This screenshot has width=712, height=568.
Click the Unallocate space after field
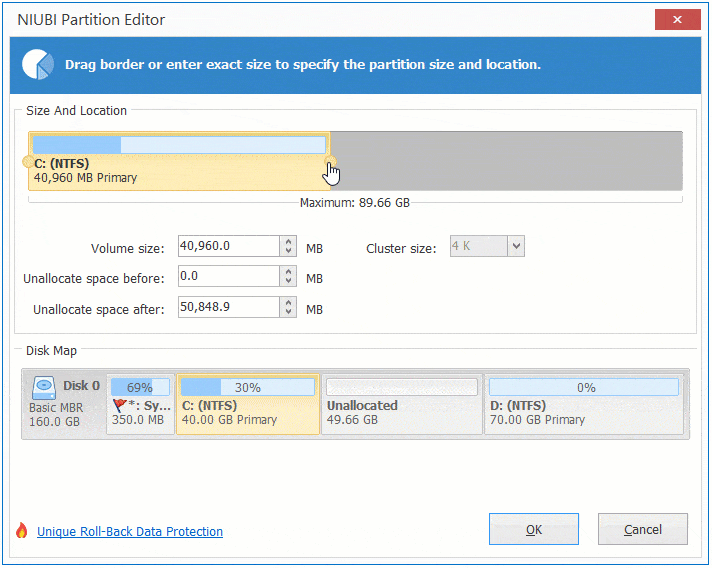(x=228, y=308)
